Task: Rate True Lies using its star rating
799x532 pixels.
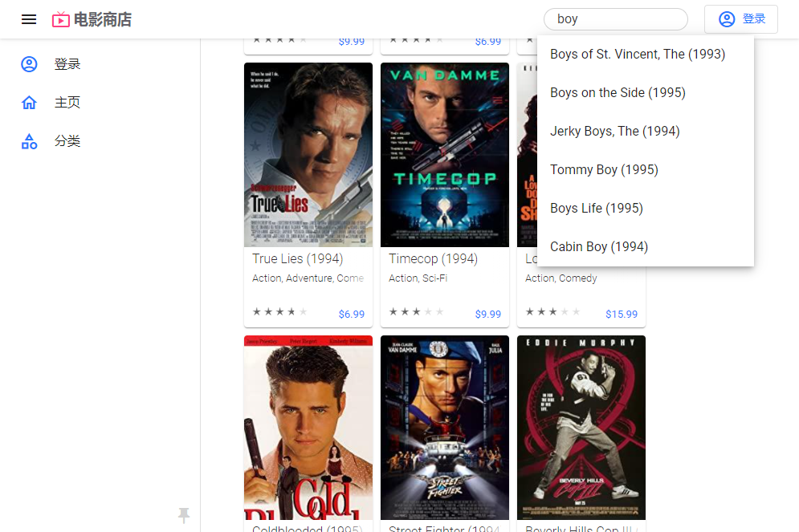Action: [x=279, y=312]
